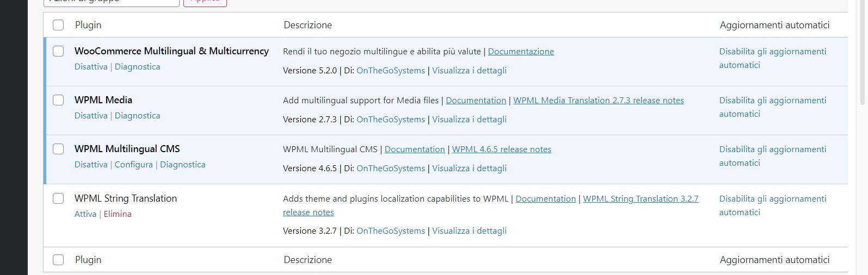
Task: Disable automatic updates for WooCommerce Multilingual
Action: pyautogui.click(x=773, y=58)
